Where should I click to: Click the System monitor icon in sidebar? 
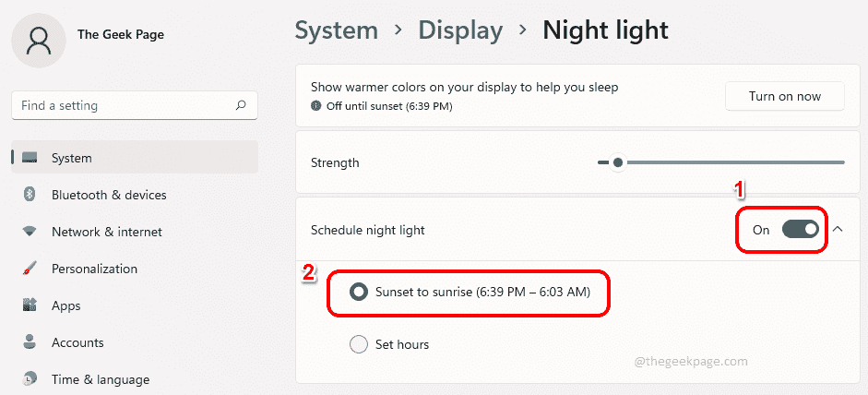[30, 158]
